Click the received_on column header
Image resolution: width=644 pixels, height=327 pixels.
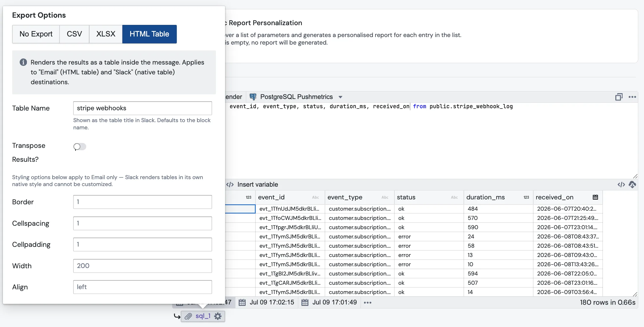568,197
